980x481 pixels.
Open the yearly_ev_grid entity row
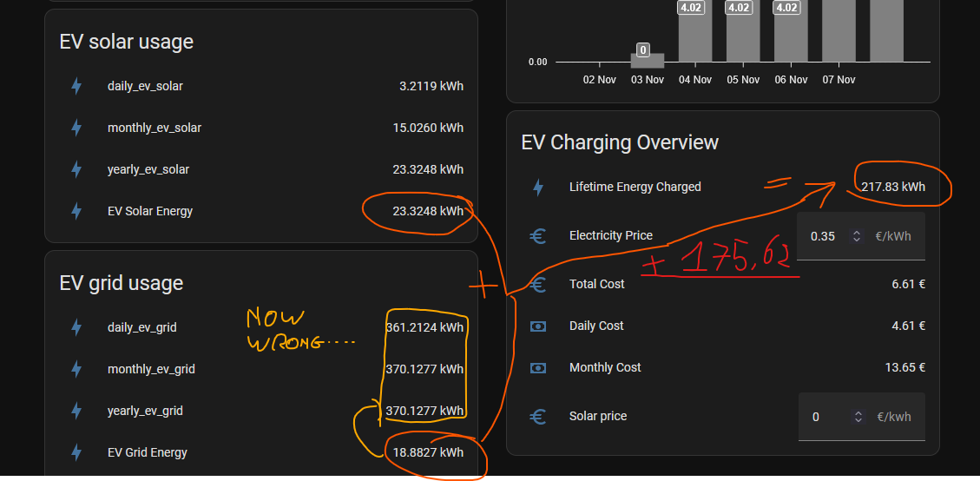pos(261,411)
